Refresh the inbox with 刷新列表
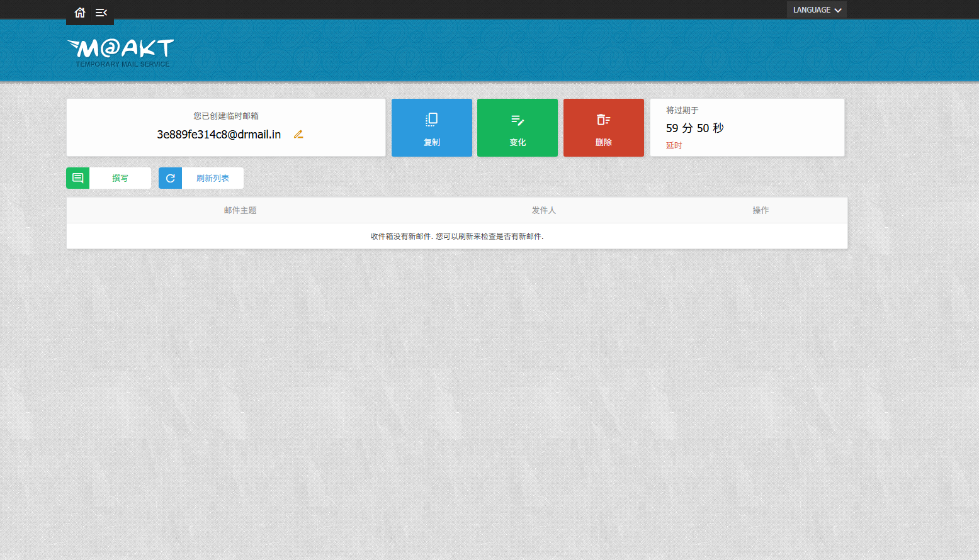The width and height of the screenshot is (979, 560). [213, 178]
